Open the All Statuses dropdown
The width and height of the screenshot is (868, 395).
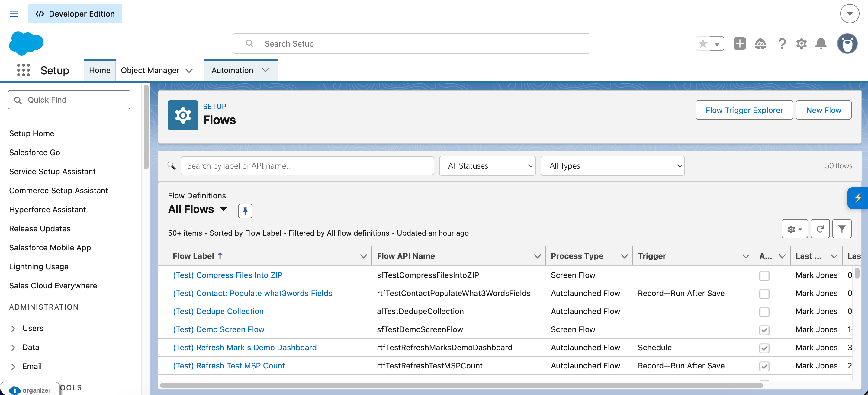point(487,165)
